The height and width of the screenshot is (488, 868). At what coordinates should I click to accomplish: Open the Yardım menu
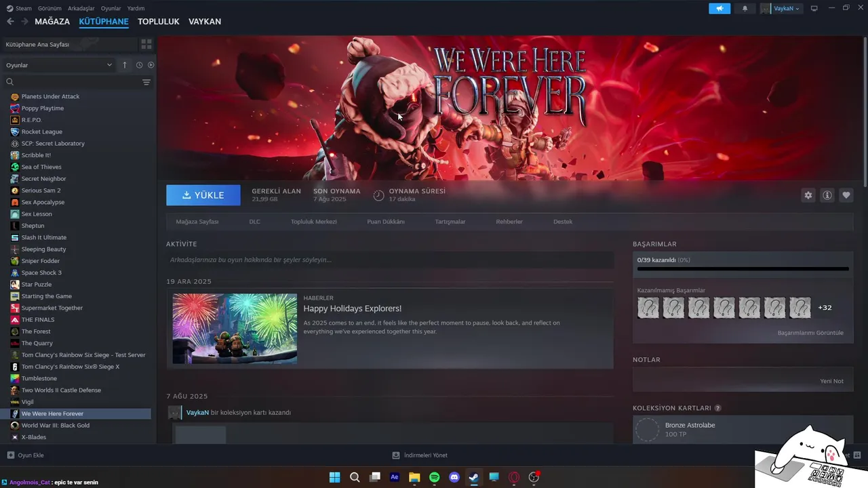point(136,8)
